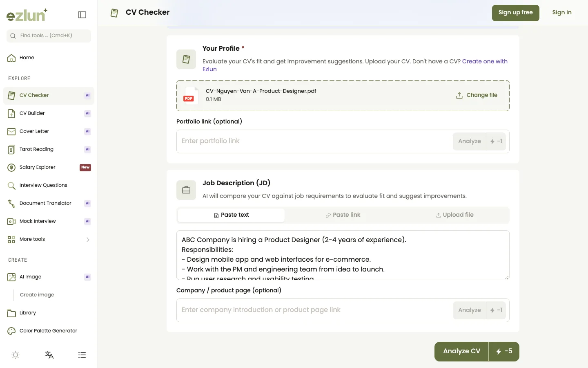Click the Change file button

point(477,95)
